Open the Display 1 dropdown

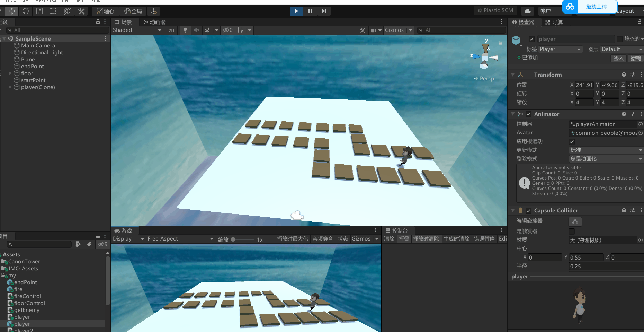coord(128,239)
